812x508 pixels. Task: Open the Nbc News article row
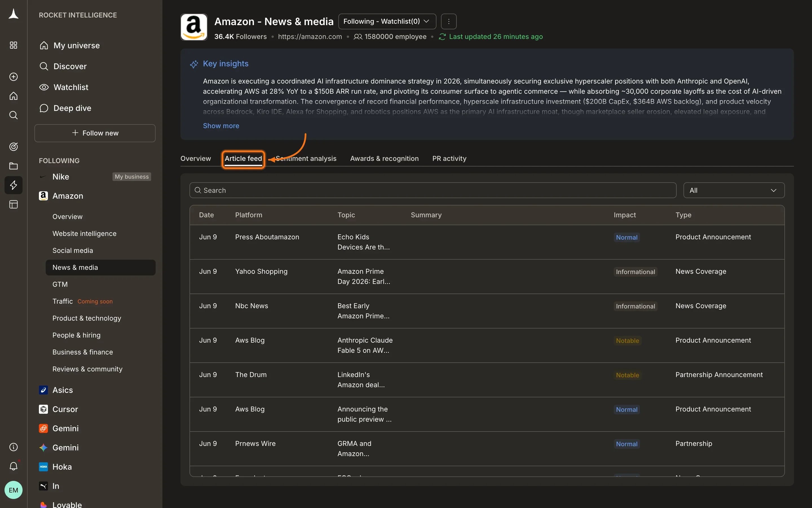pyautogui.click(x=487, y=311)
